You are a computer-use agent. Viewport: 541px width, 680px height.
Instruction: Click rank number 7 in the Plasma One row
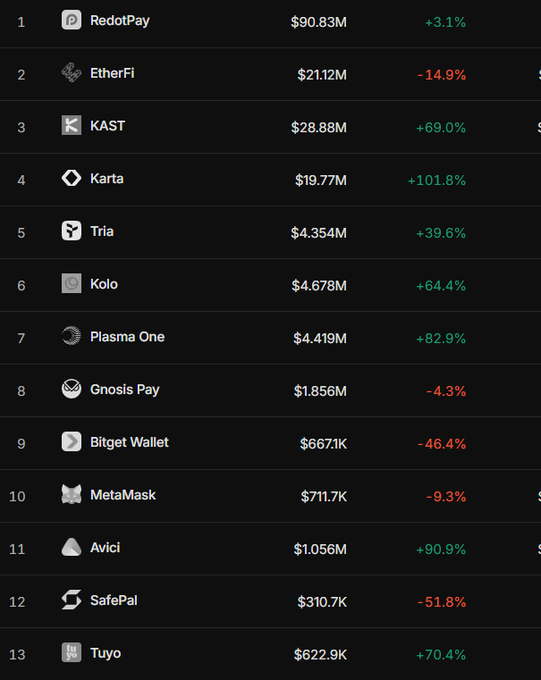pos(21,338)
